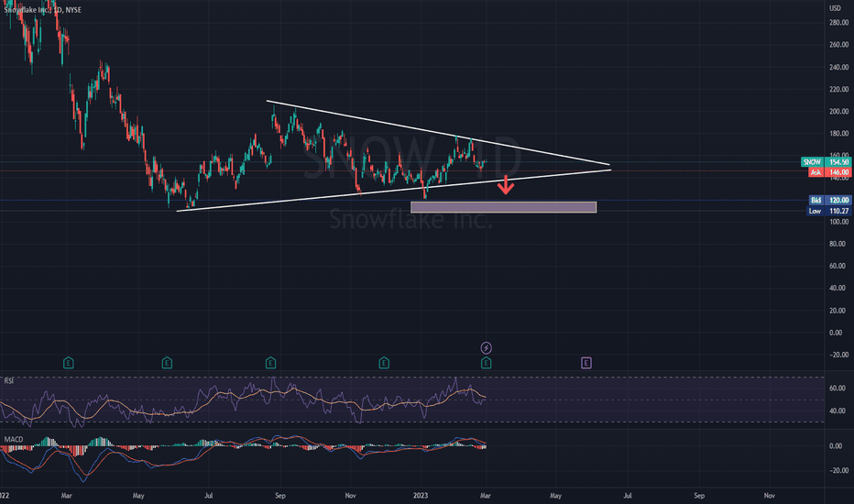Image resolution: width=854 pixels, height=504 pixels.
Task: Click the red Ask 146.00 price tag
Action: pyautogui.click(x=829, y=172)
